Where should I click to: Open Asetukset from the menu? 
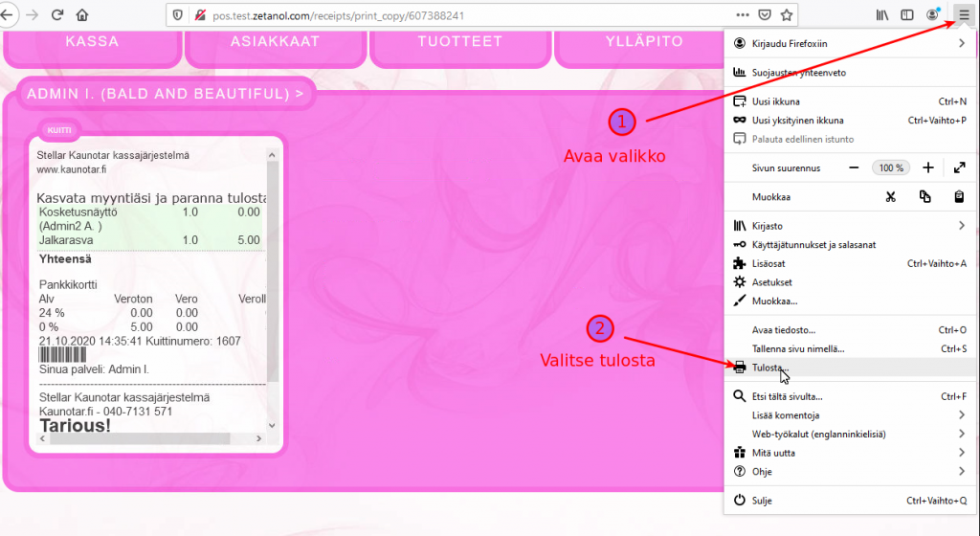click(x=771, y=282)
